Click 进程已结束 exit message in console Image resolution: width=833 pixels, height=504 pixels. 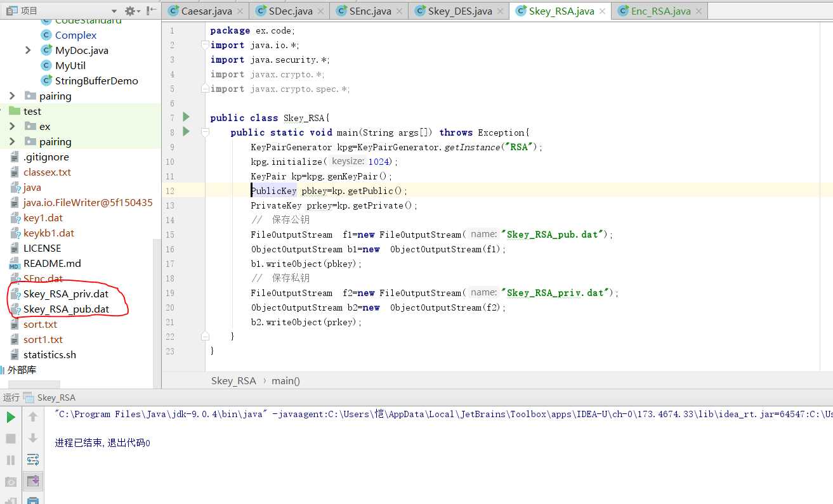click(102, 443)
